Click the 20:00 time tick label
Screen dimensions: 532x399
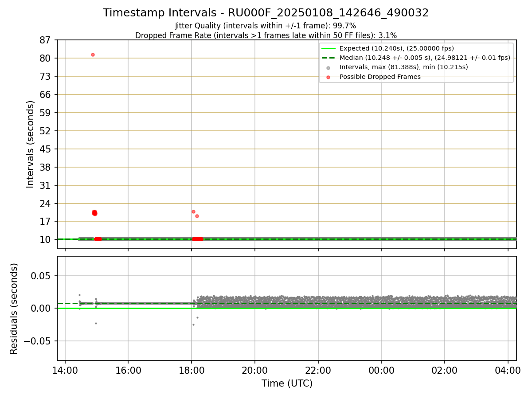[255, 370]
